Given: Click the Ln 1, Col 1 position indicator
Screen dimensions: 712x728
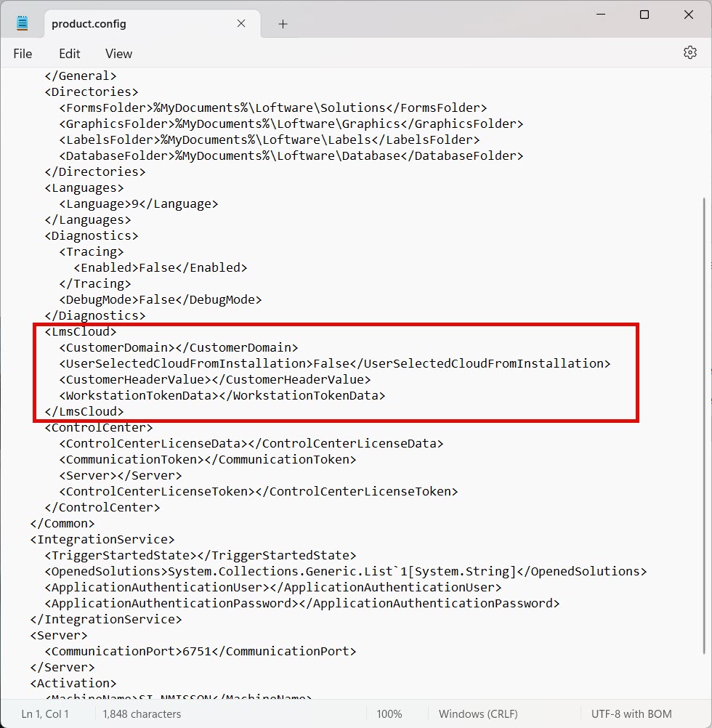Looking at the screenshot, I should [45, 713].
